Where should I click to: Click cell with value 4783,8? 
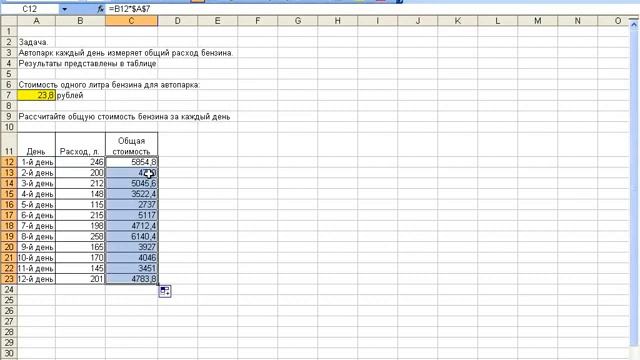click(131, 279)
